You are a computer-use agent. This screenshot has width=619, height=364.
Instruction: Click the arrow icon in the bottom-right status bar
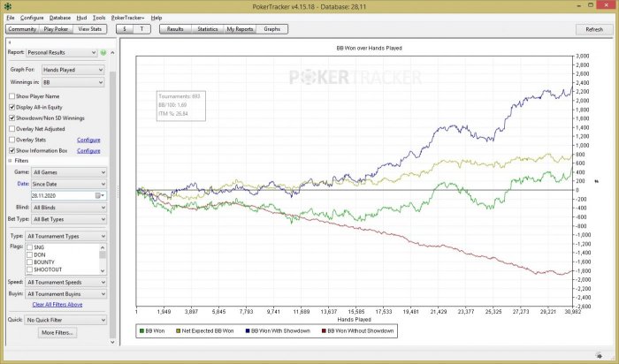click(x=599, y=354)
